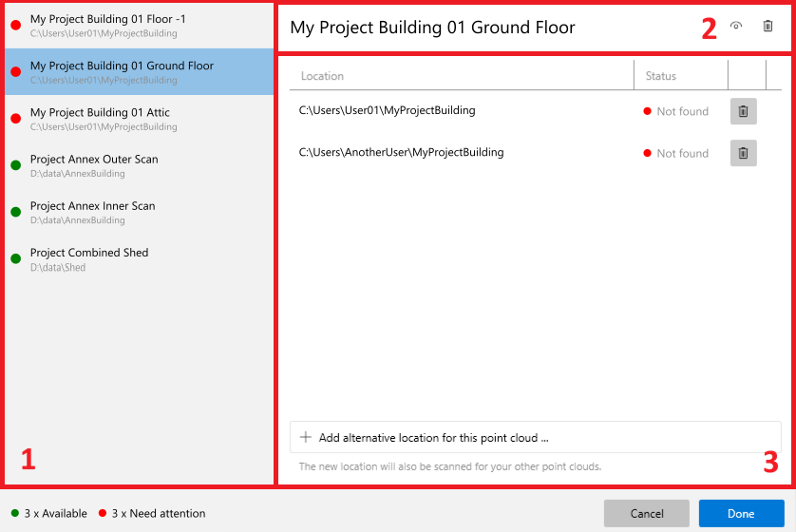
Task: Click the Status column header
Action: [x=661, y=76]
